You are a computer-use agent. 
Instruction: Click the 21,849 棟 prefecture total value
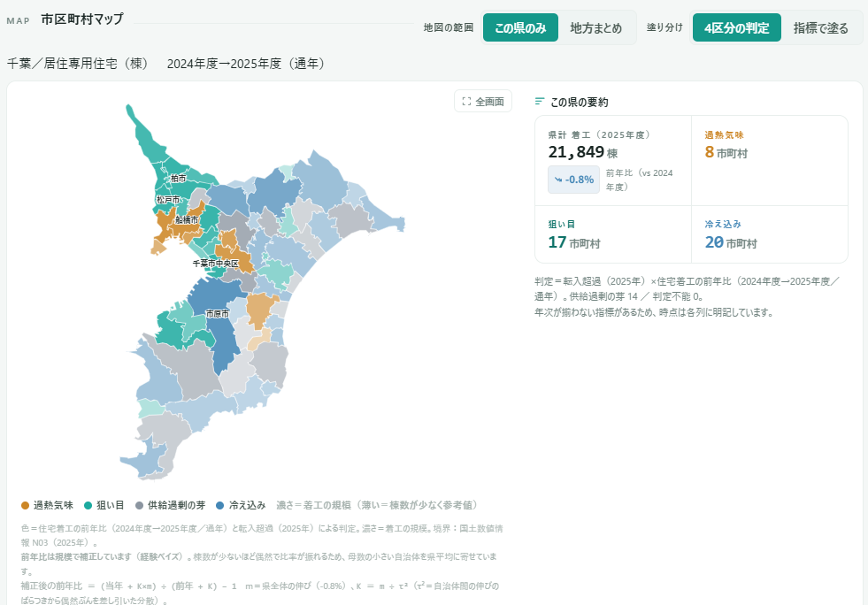pyautogui.click(x=583, y=152)
